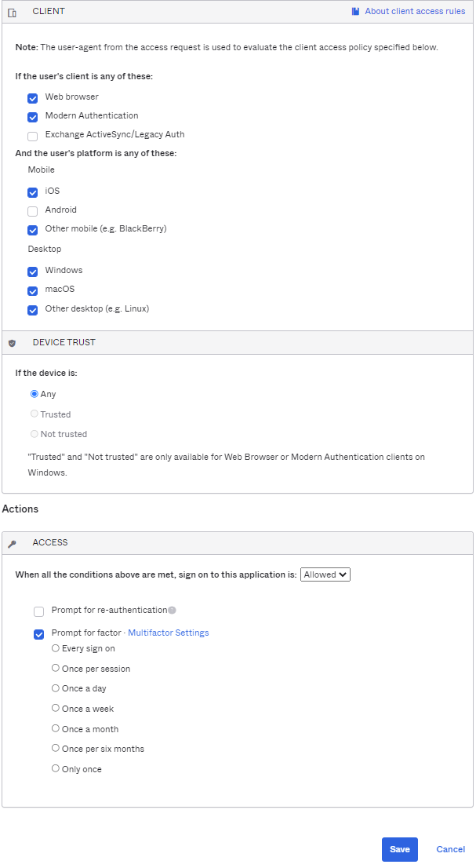Select the Only once radio button
The width and height of the screenshot is (476, 868).
coord(56,769)
